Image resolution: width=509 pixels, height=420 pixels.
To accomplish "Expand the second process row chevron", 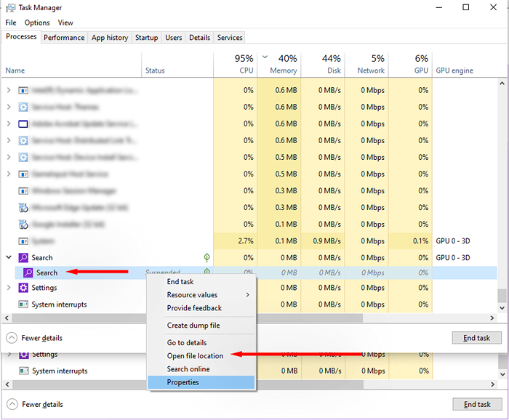I will click(9, 107).
